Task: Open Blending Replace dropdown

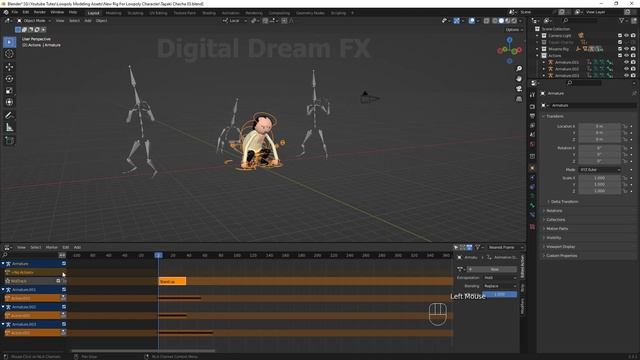Action: (x=500, y=286)
